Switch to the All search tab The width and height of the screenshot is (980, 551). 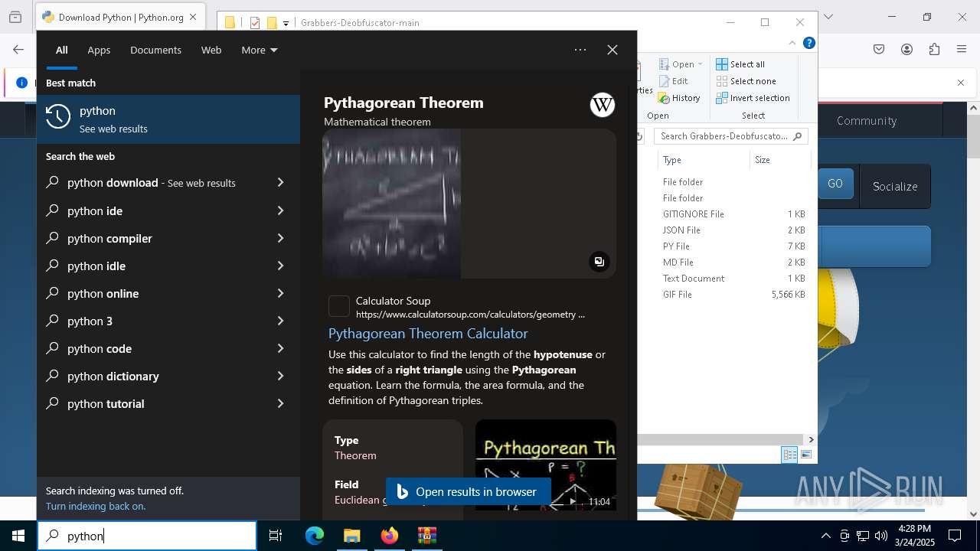click(61, 50)
